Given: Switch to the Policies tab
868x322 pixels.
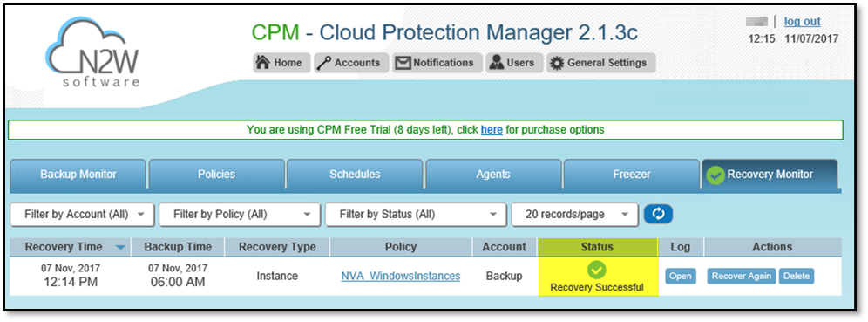Looking at the screenshot, I should (216, 174).
